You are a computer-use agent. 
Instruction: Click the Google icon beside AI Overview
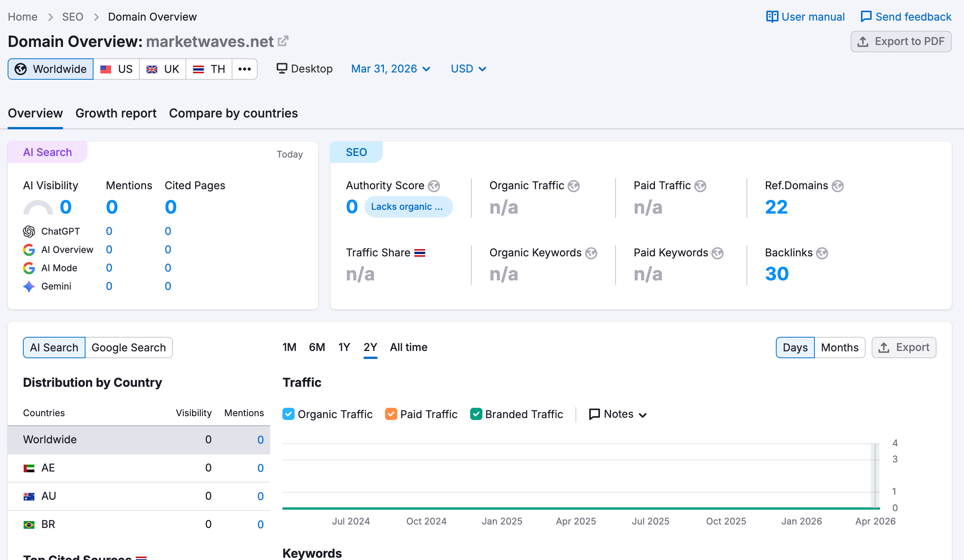coord(29,249)
